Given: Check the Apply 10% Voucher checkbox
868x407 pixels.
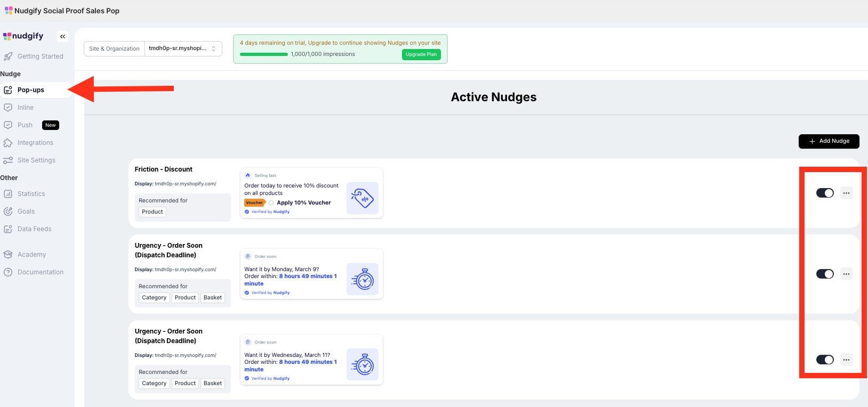Looking at the screenshot, I should (271, 203).
